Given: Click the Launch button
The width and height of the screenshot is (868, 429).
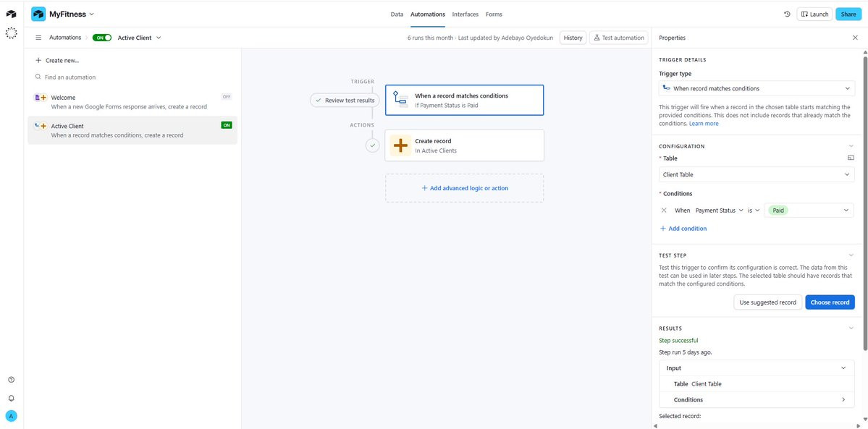Looking at the screenshot, I should [x=814, y=14].
